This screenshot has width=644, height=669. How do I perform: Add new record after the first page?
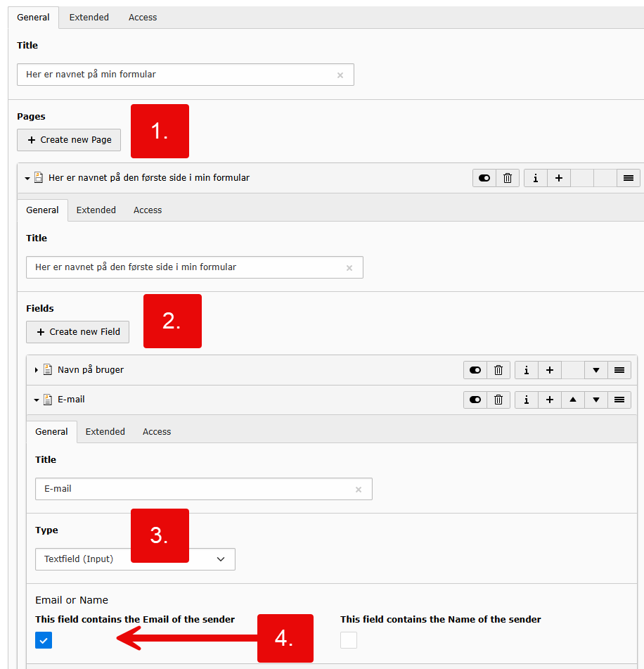pyautogui.click(x=559, y=179)
